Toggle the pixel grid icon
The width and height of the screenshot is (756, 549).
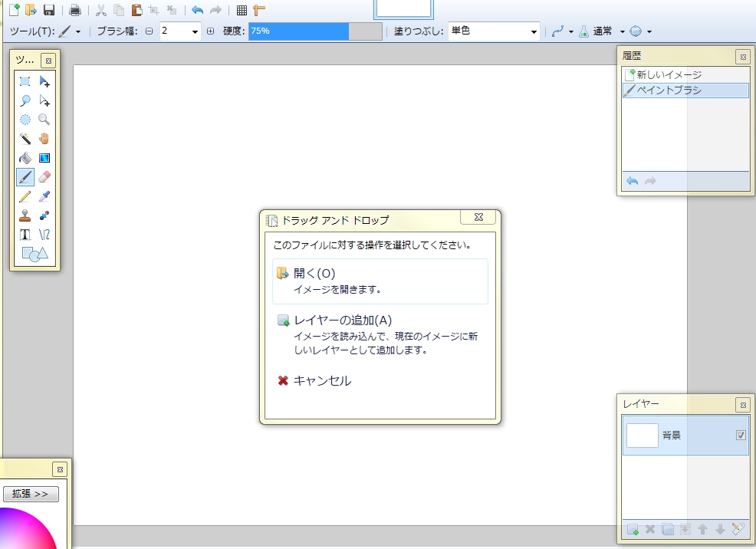click(x=242, y=10)
